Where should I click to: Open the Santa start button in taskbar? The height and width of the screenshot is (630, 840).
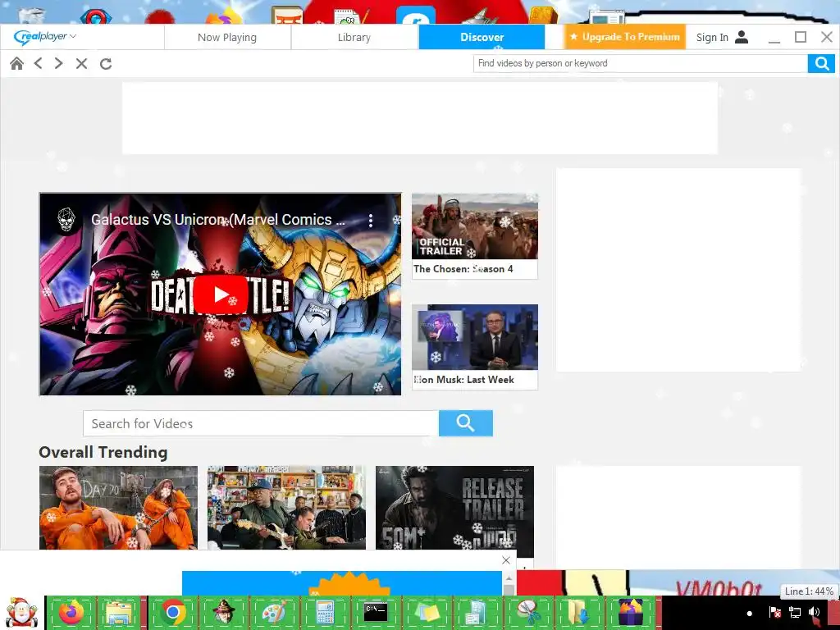(21, 612)
